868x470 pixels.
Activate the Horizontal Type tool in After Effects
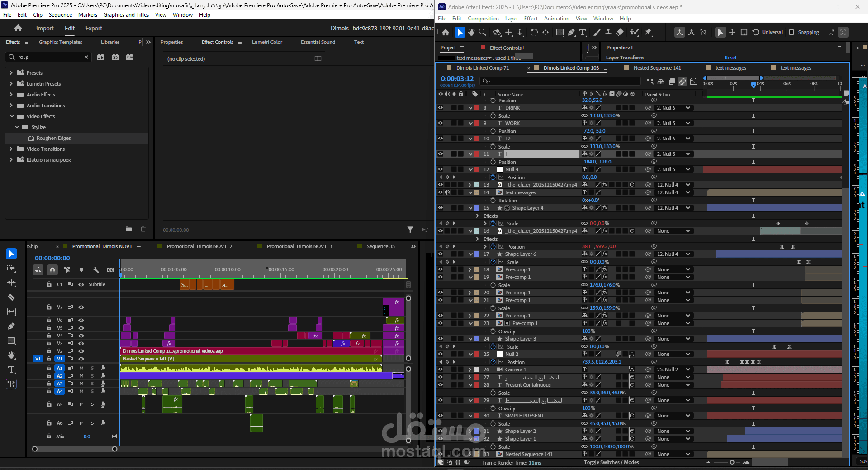[583, 32]
